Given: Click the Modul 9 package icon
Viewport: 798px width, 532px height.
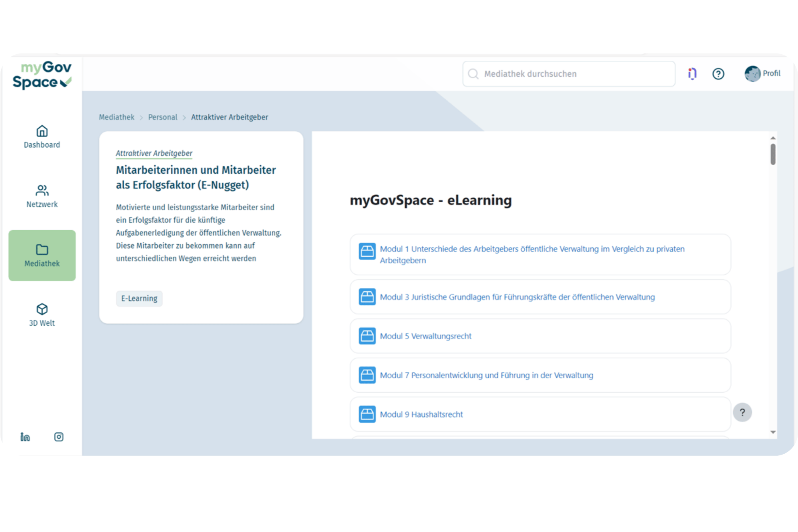Looking at the screenshot, I should pyautogui.click(x=367, y=414).
